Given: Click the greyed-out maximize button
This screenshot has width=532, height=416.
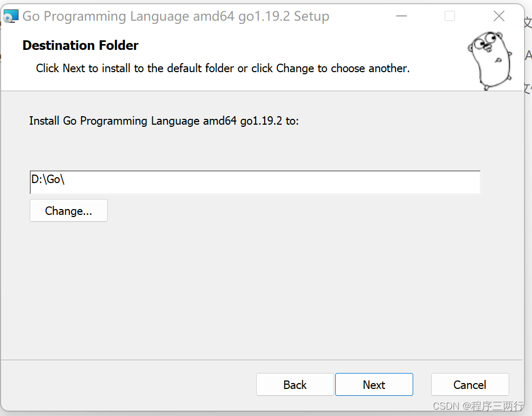Looking at the screenshot, I should [x=450, y=16].
